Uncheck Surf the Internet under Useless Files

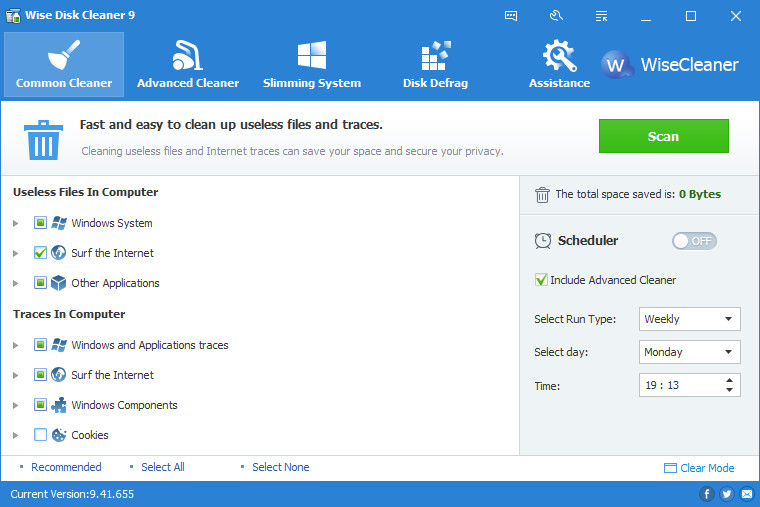pyautogui.click(x=40, y=253)
